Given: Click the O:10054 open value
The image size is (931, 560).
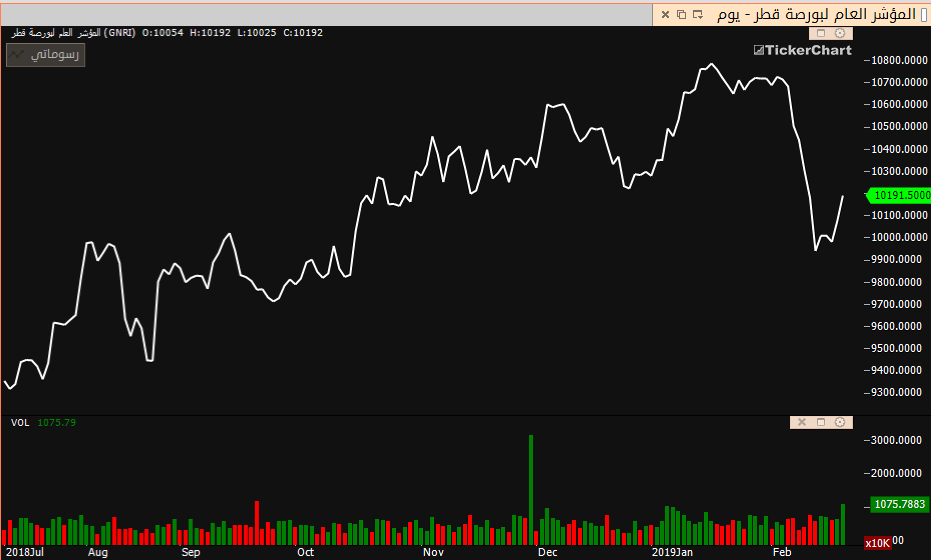Looking at the screenshot, I should coord(163,33).
